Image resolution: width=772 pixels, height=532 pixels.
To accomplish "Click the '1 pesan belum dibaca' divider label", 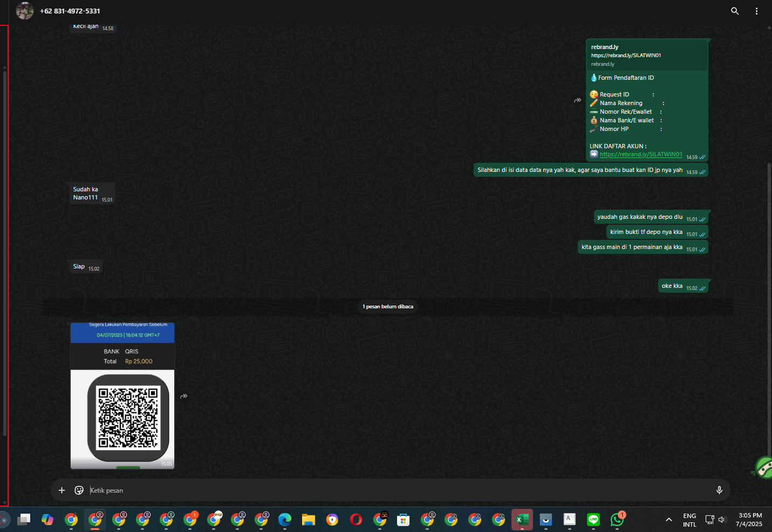I will click(x=388, y=307).
